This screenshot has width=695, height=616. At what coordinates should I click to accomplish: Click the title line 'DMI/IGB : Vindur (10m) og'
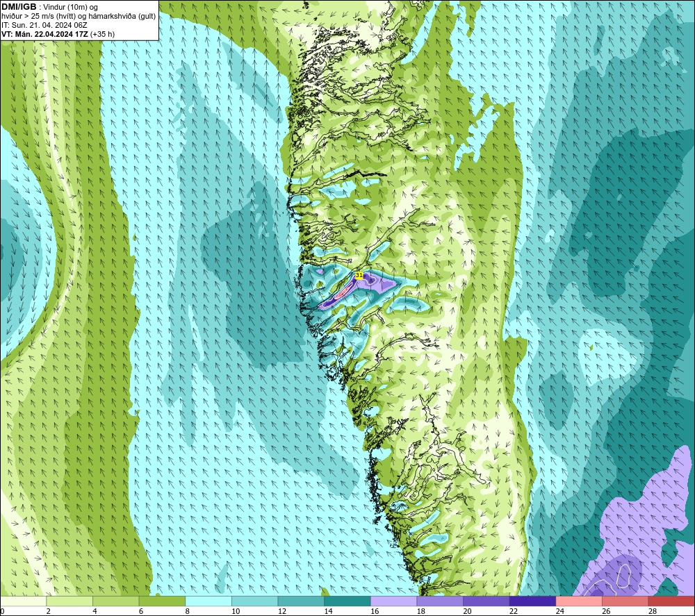pyautogui.click(x=49, y=7)
